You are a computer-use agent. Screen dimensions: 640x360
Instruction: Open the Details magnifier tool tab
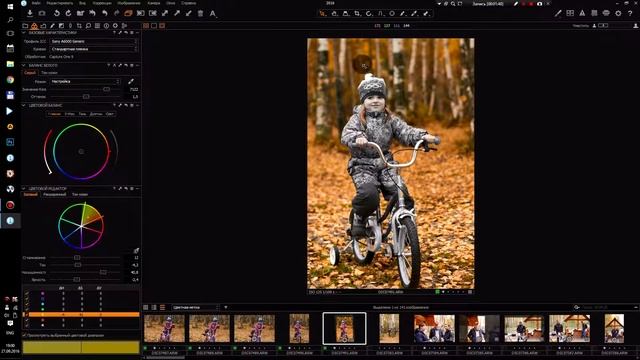88,26
